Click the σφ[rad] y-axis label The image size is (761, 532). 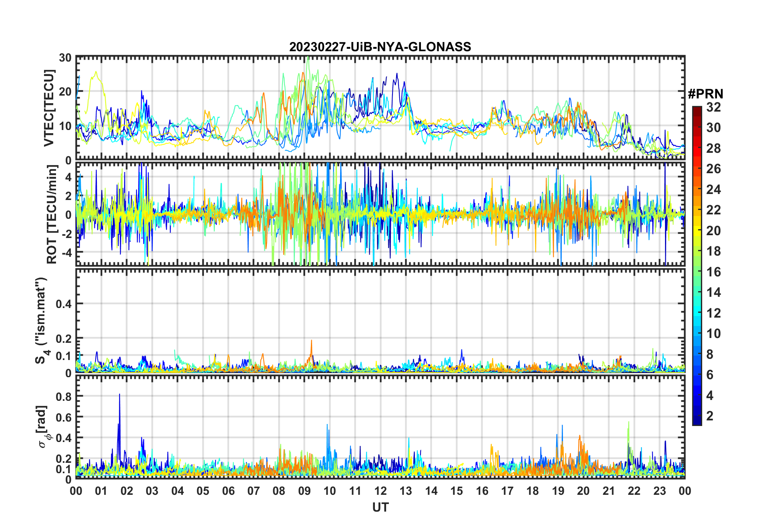(x=43, y=426)
